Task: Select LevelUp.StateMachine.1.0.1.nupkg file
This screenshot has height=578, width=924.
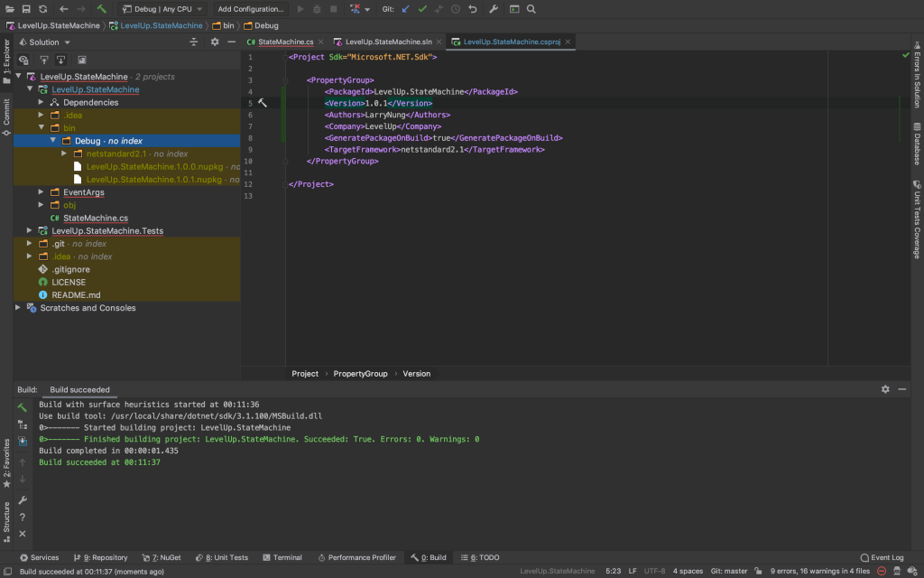Action: pos(153,180)
